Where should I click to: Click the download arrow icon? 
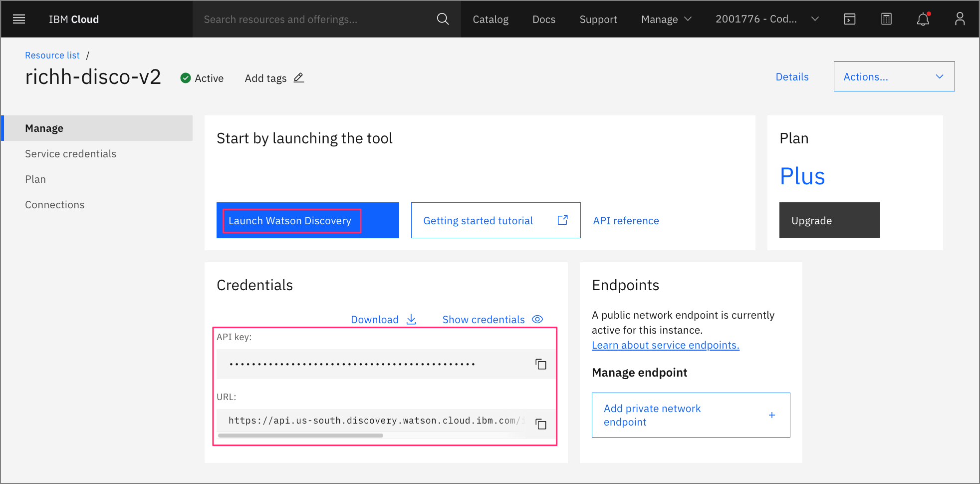[x=411, y=319]
